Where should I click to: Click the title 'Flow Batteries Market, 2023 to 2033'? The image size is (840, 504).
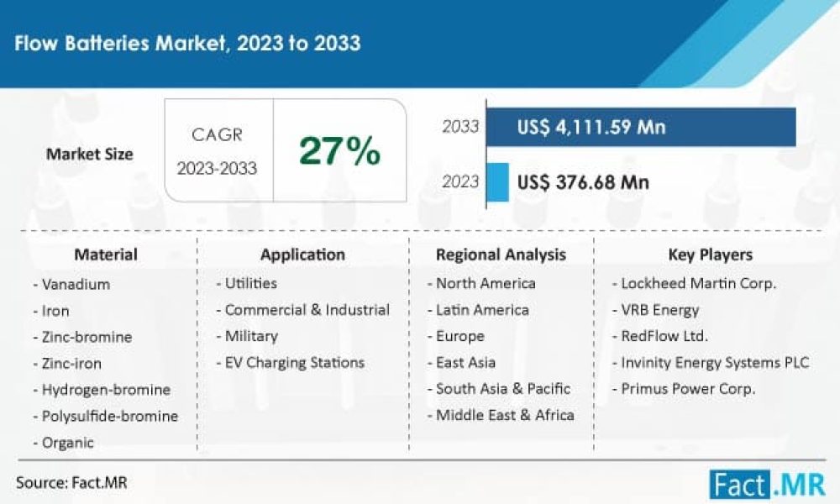(187, 43)
